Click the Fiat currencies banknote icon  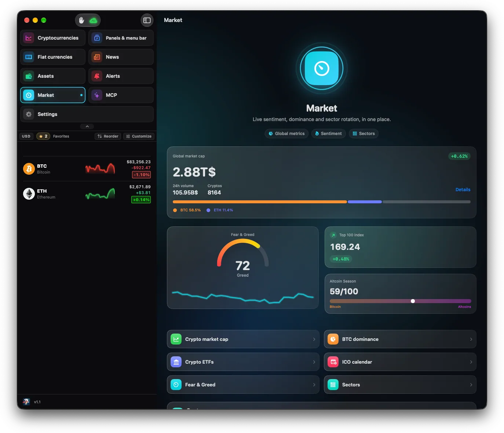click(29, 57)
